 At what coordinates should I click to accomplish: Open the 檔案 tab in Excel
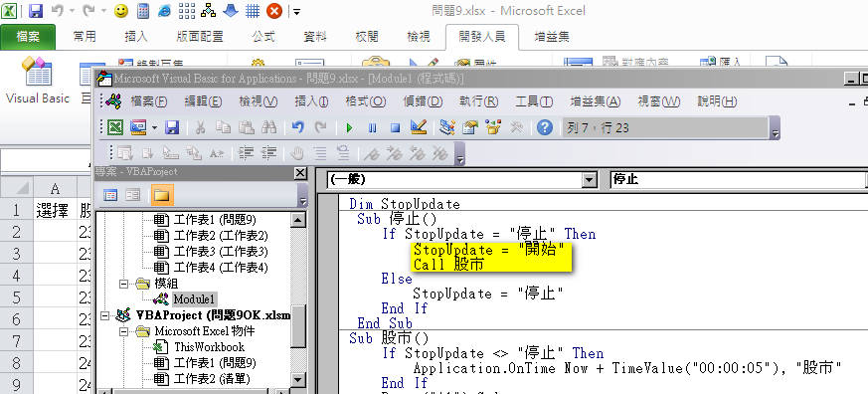coord(28,37)
